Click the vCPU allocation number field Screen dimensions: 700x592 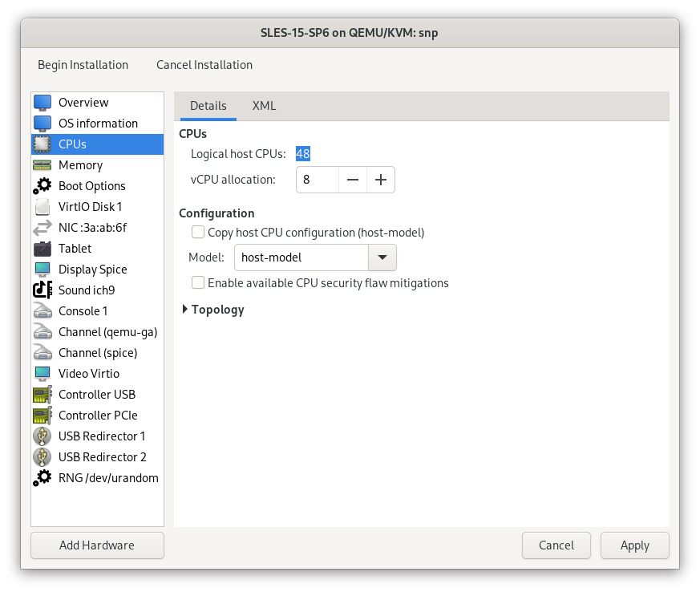pyautogui.click(x=318, y=180)
